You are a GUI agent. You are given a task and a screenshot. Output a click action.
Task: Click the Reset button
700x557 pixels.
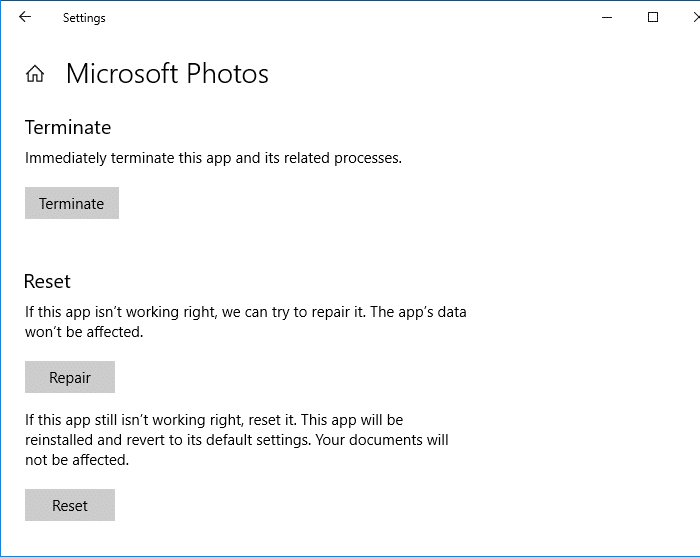(70, 505)
